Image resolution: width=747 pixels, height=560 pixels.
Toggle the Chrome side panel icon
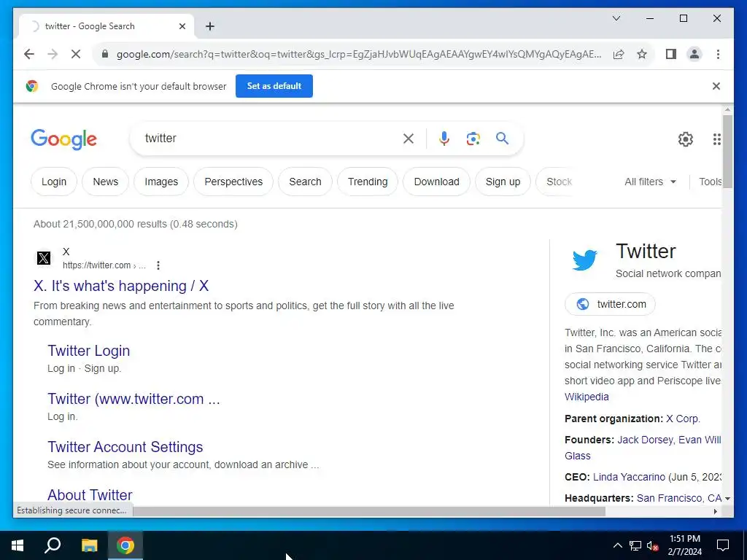click(x=671, y=54)
